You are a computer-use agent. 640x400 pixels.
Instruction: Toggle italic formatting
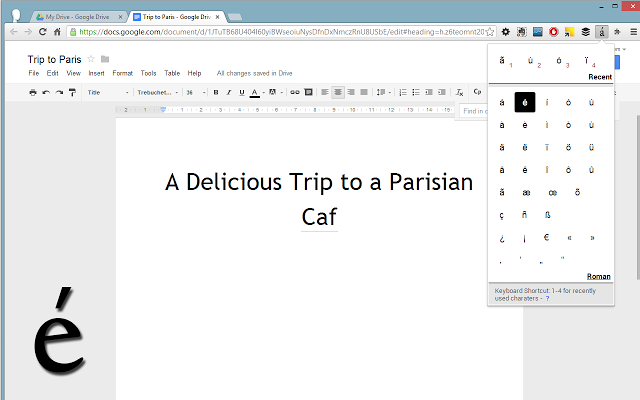tap(229, 92)
